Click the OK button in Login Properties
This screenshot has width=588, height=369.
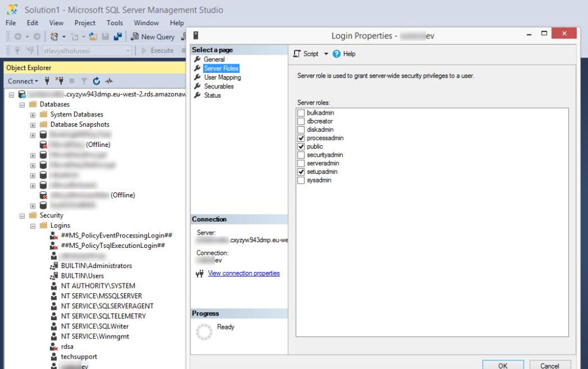coord(503,365)
